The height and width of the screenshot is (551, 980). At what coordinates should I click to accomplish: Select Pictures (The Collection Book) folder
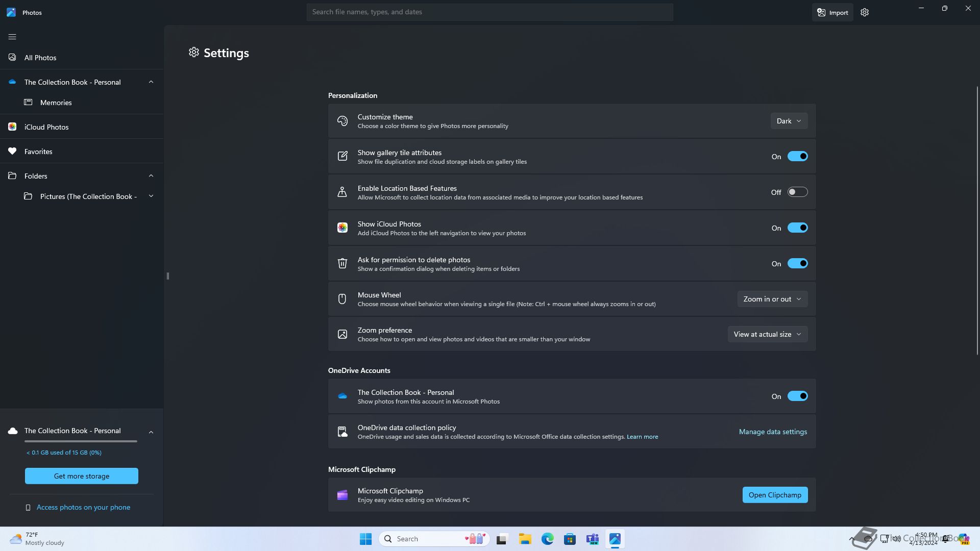[x=82, y=196]
